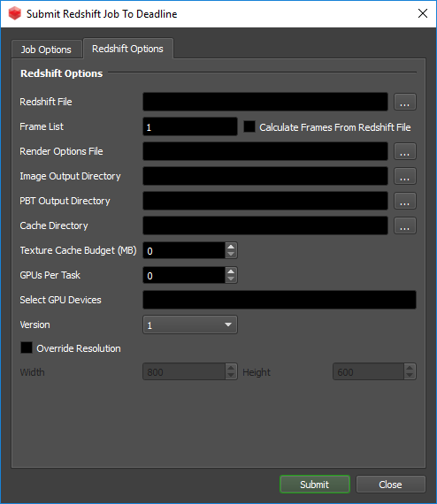Browse for the Redshift File
The height and width of the screenshot is (504, 437).
point(405,102)
